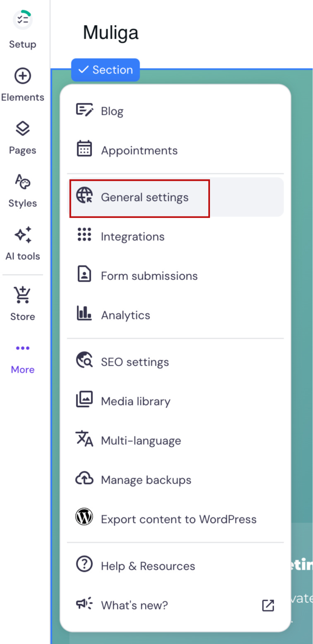The height and width of the screenshot is (644, 313).
Task: Open Manage backups
Action: tap(146, 480)
